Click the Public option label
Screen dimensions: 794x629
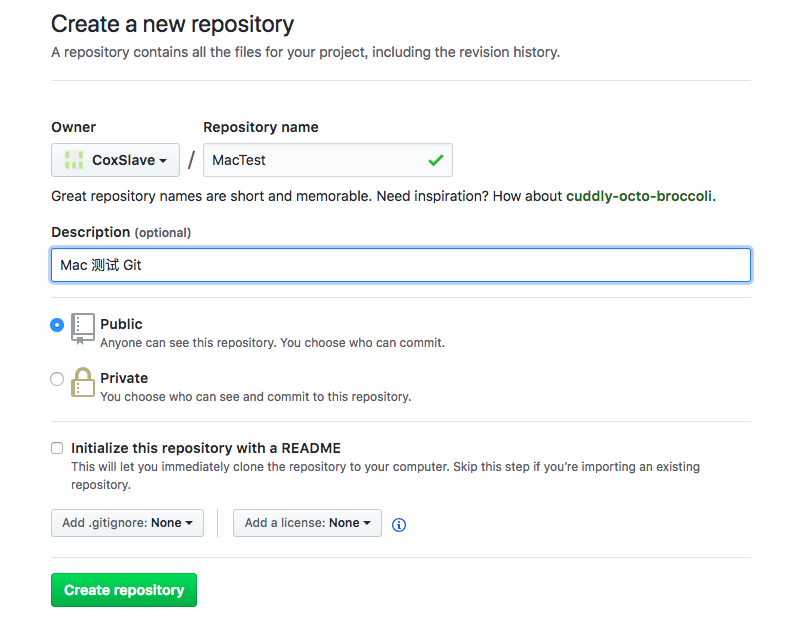pos(121,324)
